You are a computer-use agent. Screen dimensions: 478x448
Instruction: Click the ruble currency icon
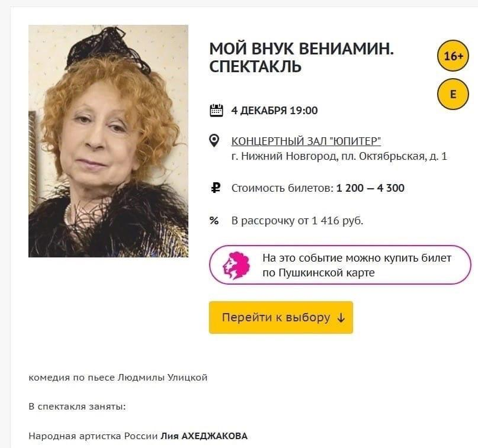coord(215,186)
